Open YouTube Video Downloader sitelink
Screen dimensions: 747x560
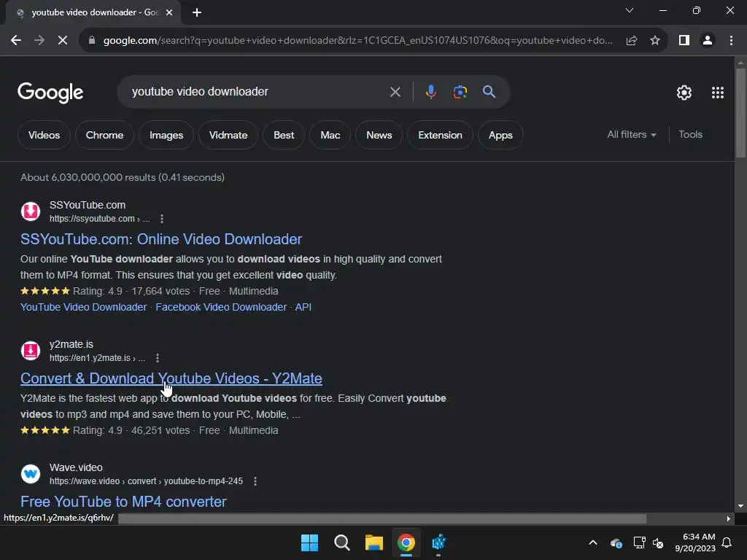pos(83,307)
